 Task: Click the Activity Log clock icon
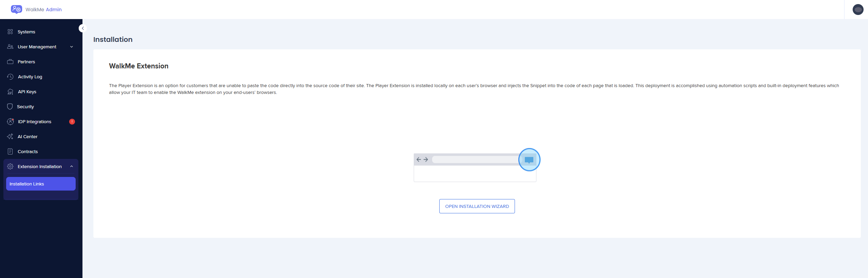10,77
